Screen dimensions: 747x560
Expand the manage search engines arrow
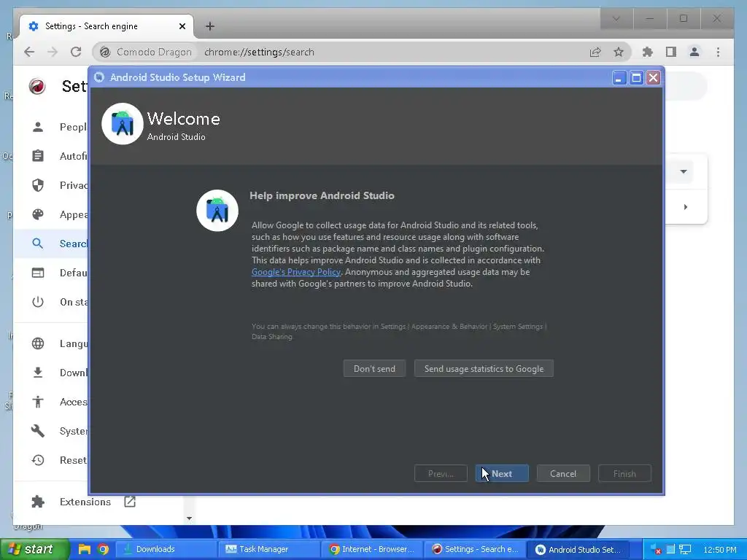[x=686, y=206]
